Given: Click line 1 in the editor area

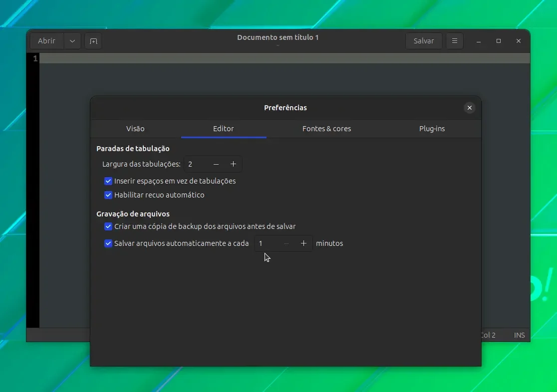Looking at the screenshot, I should point(284,58).
